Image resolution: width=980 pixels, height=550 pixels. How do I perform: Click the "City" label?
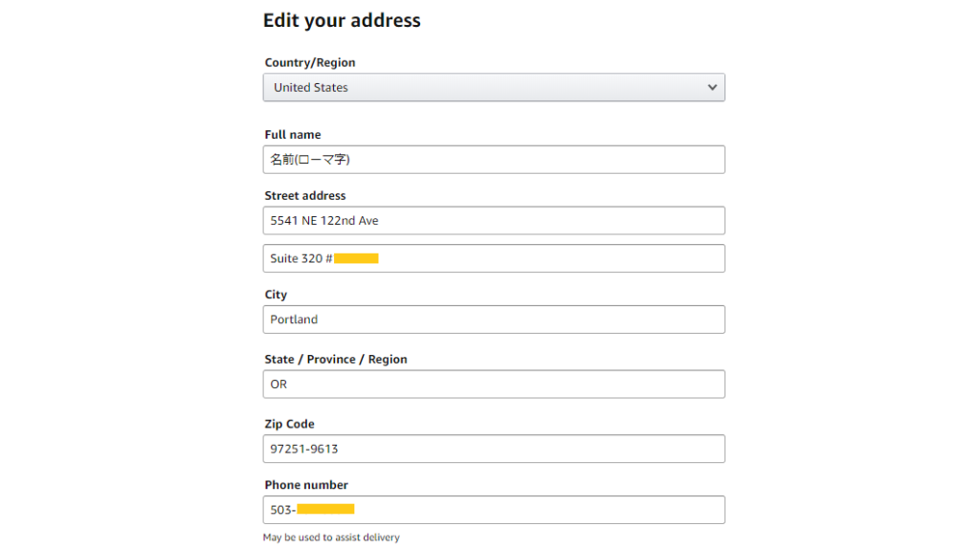point(276,295)
